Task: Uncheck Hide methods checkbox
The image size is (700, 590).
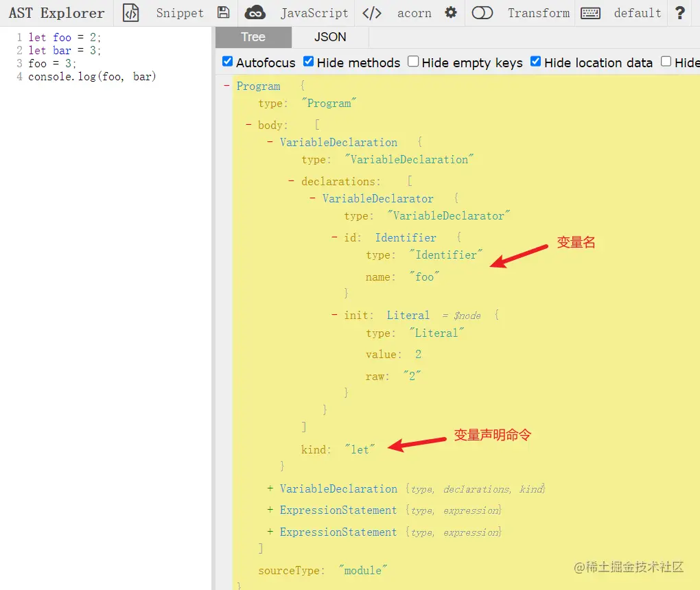Action: [309, 62]
